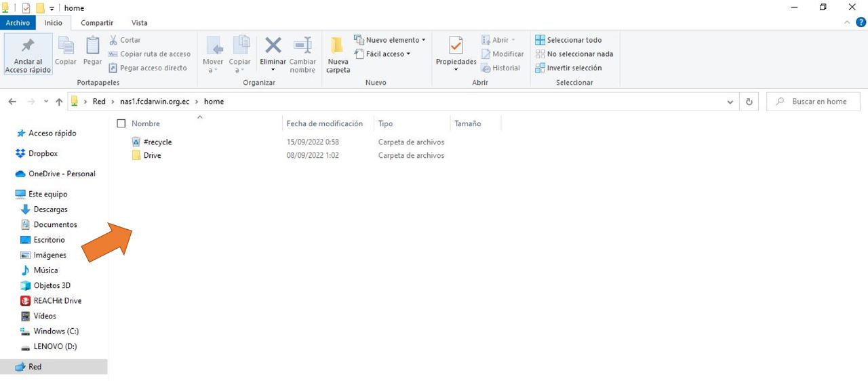
Task: Expand address bar history dropdown arrow
Action: [x=730, y=102]
